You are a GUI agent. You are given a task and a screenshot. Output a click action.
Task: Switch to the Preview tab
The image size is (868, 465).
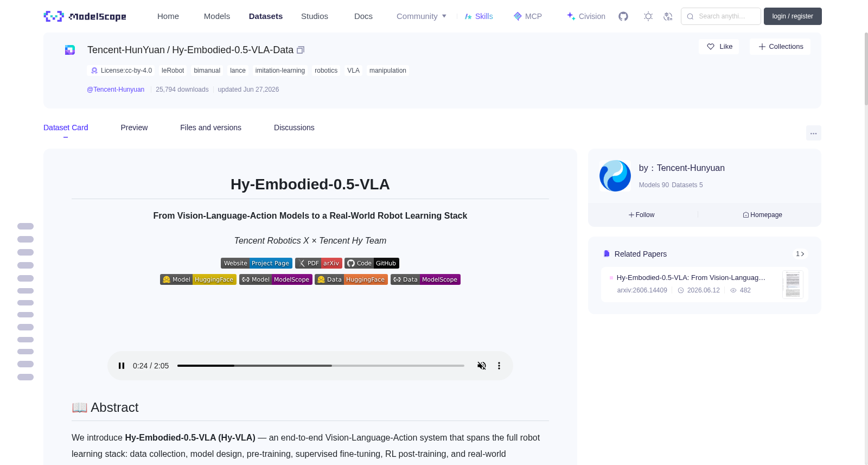(x=134, y=128)
